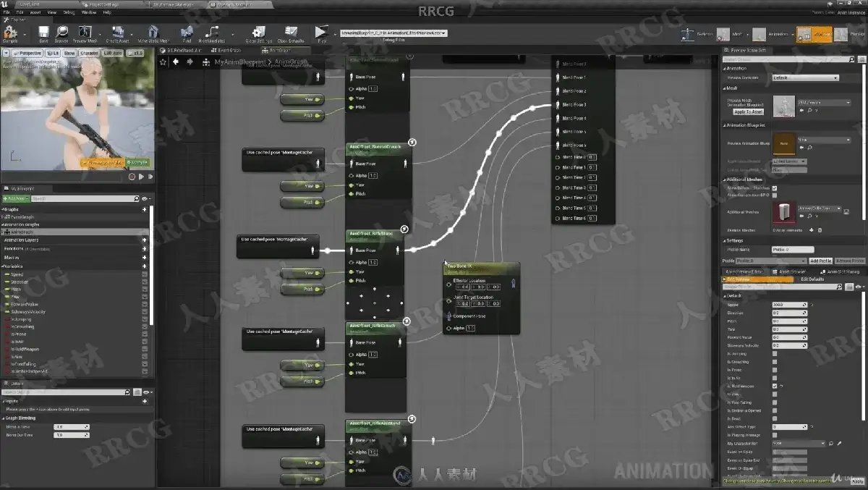Click the Find binoculars icon

tap(187, 33)
